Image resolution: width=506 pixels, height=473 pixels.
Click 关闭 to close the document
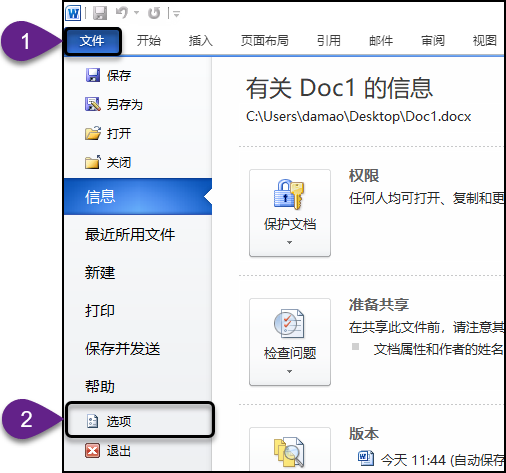point(108,163)
